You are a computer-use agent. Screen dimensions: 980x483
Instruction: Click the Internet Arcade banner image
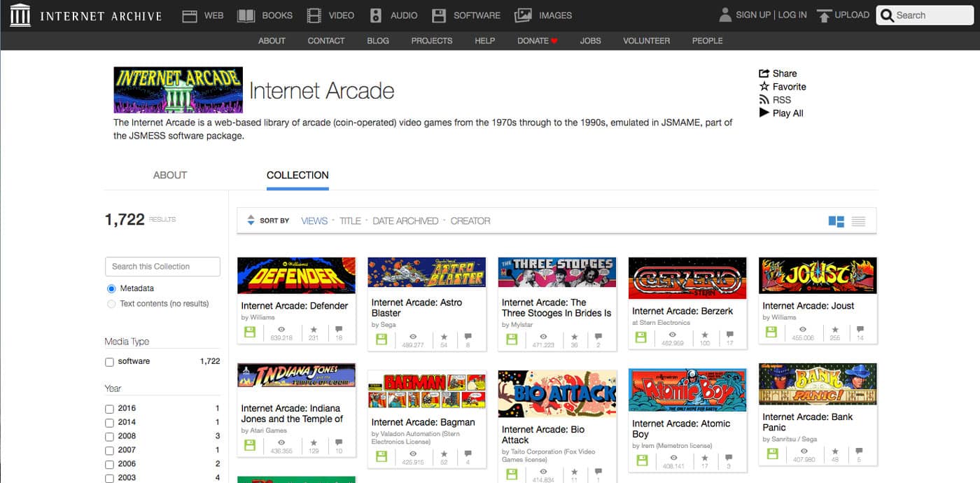(178, 90)
